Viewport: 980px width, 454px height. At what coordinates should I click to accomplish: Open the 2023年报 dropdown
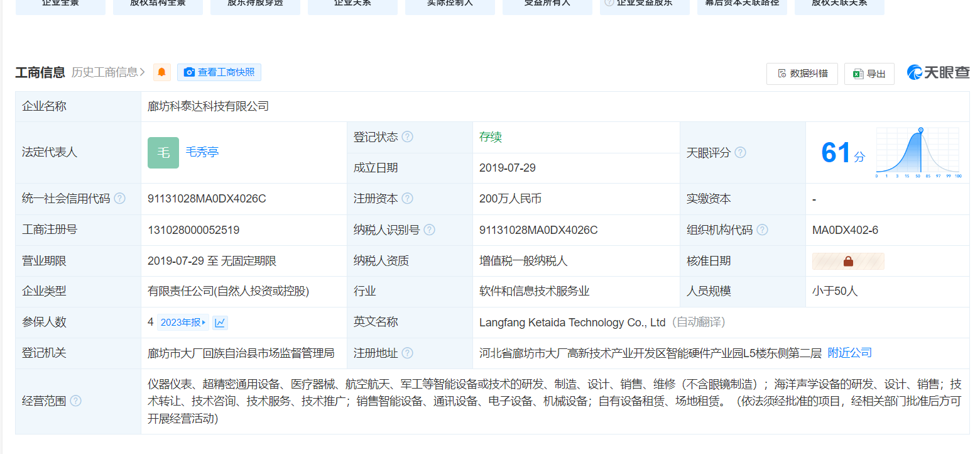[183, 323]
